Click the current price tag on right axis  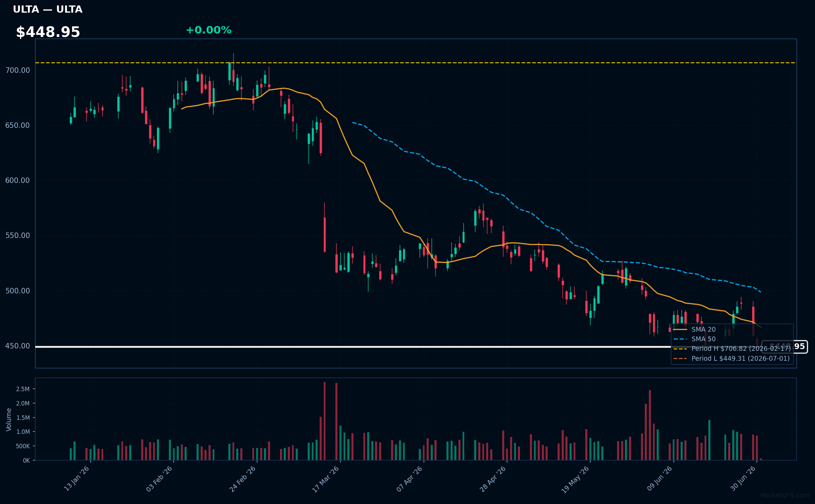click(785, 347)
